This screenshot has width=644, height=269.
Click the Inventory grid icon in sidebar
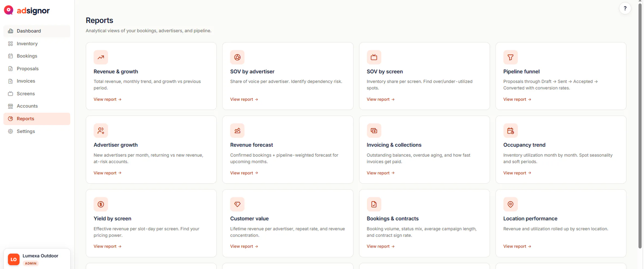[10, 44]
